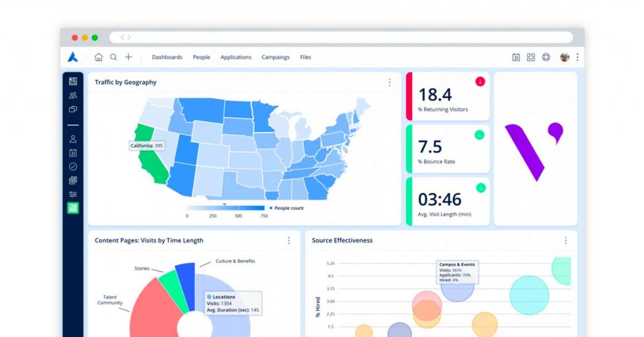This screenshot has height=337, width=644.
Task: Open the people group sidebar icon
Action: pyautogui.click(x=73, y=95)
